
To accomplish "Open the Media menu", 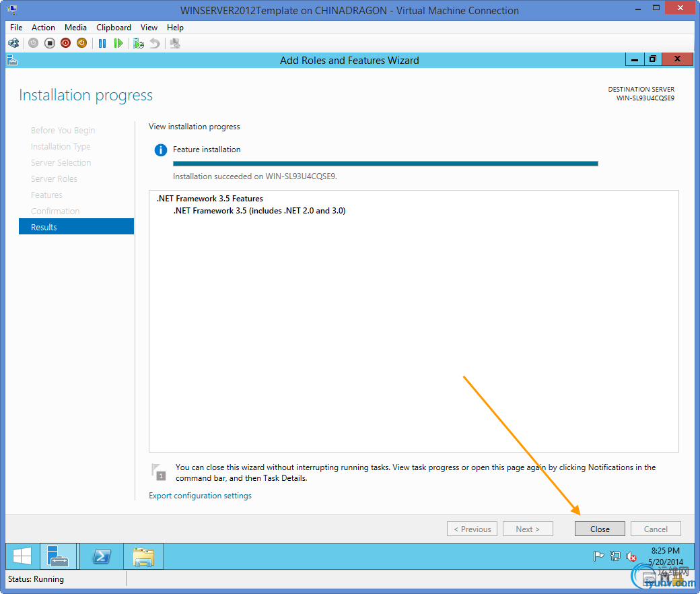I will pyautogui.click(x=75, y=28).
